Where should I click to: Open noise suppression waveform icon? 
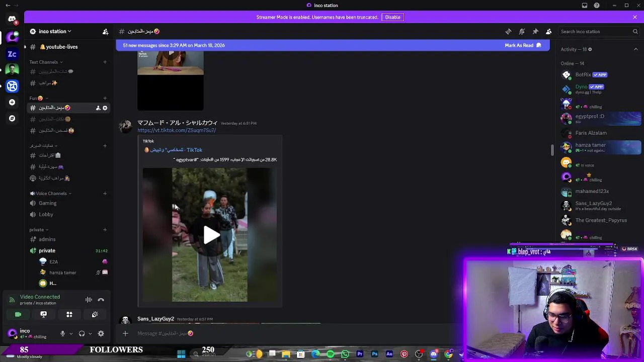(x=89, y=300)
